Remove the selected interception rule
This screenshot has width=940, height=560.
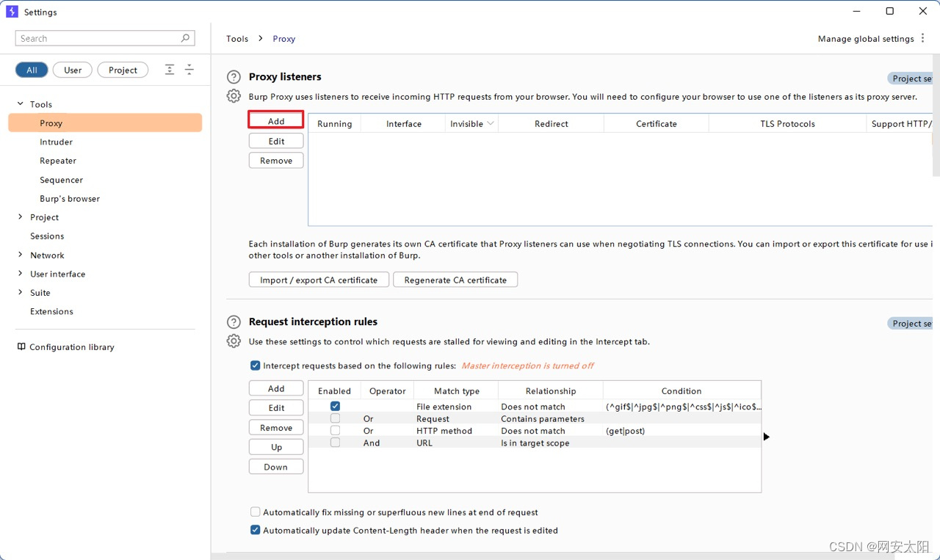[276, 428]
